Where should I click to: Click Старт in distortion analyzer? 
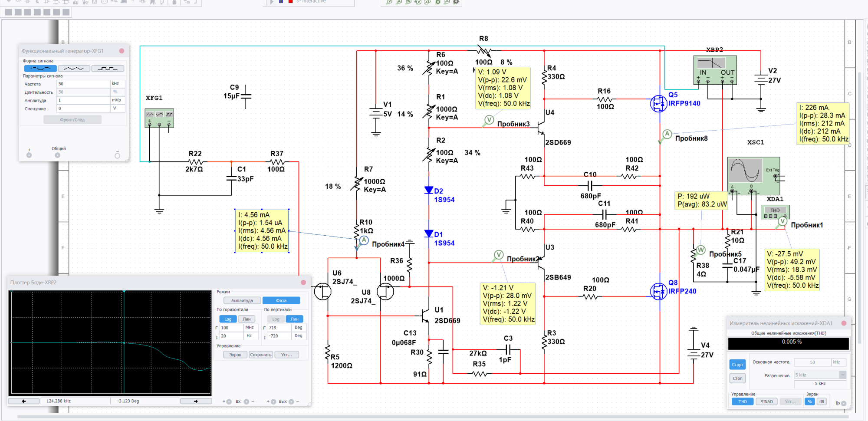point(737,365)
